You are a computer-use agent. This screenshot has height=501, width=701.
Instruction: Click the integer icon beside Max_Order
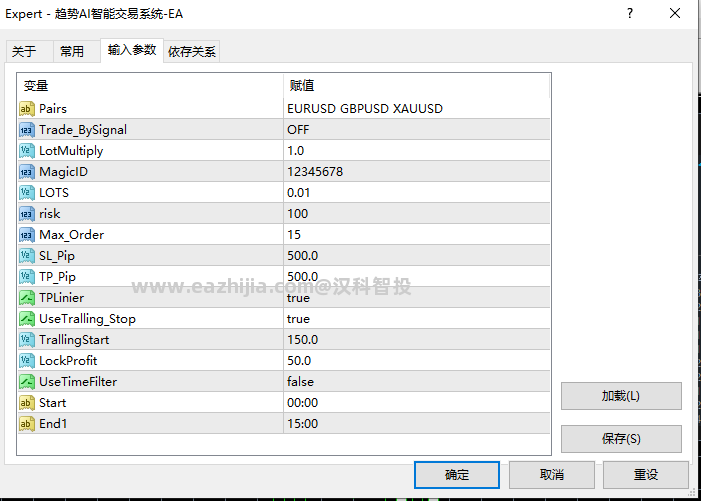27,235
